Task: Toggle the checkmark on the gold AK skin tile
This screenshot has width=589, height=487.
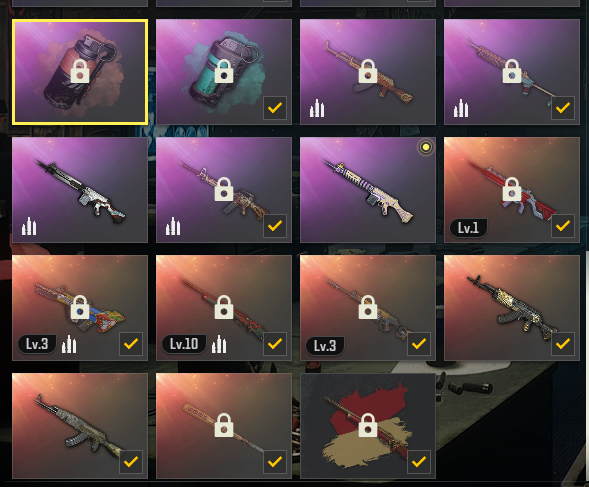Action: (x=563, y=344)
